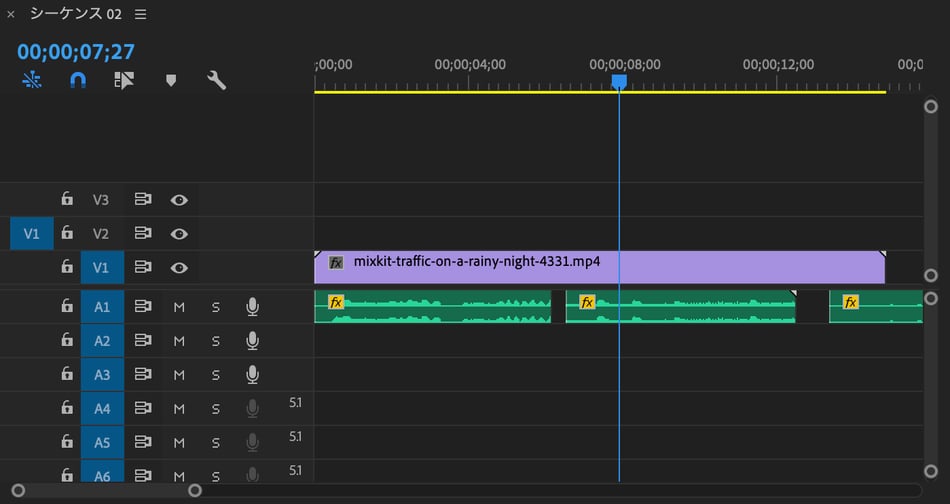Screen dimensions: 950x504
Task: Hide track V2 with eye icon
Action: click(x=179, y=234)
